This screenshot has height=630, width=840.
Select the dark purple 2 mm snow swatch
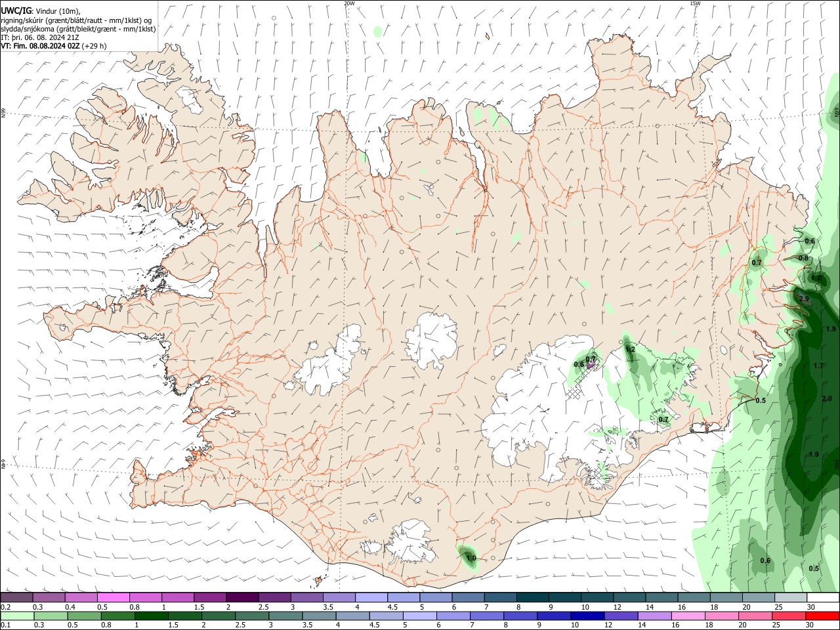click(242, 597)
